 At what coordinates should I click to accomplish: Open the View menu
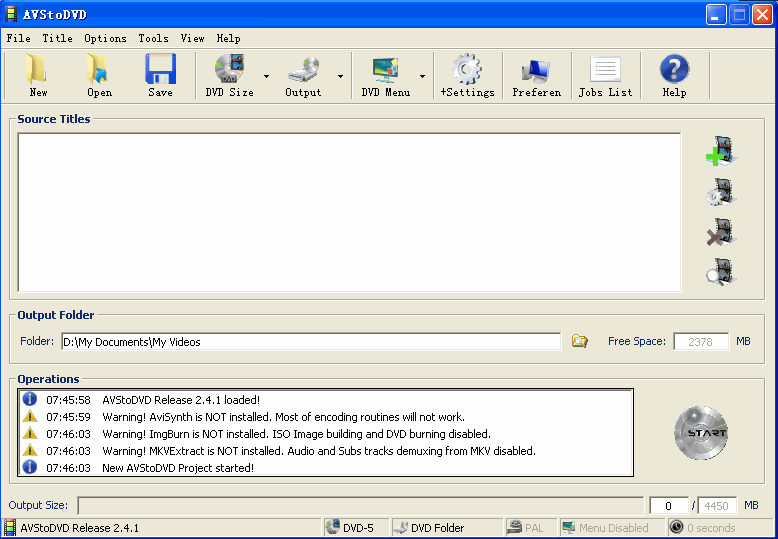[193, 38]
